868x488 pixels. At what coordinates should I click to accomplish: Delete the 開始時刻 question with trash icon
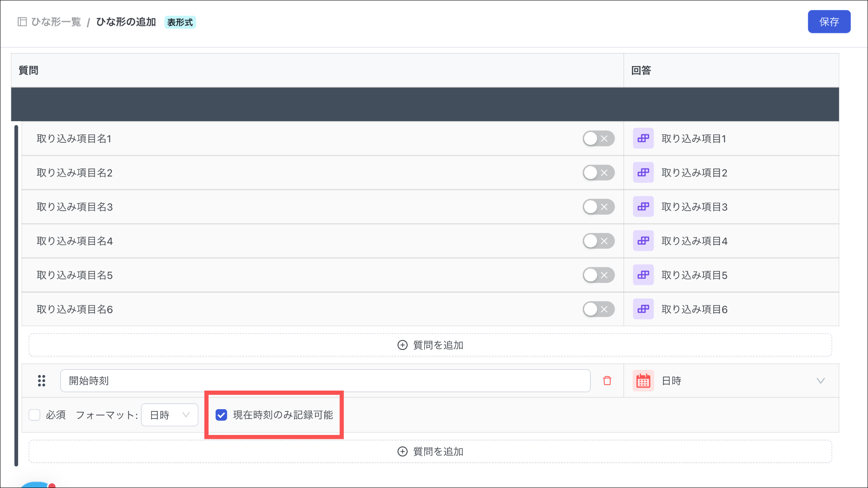607,380
